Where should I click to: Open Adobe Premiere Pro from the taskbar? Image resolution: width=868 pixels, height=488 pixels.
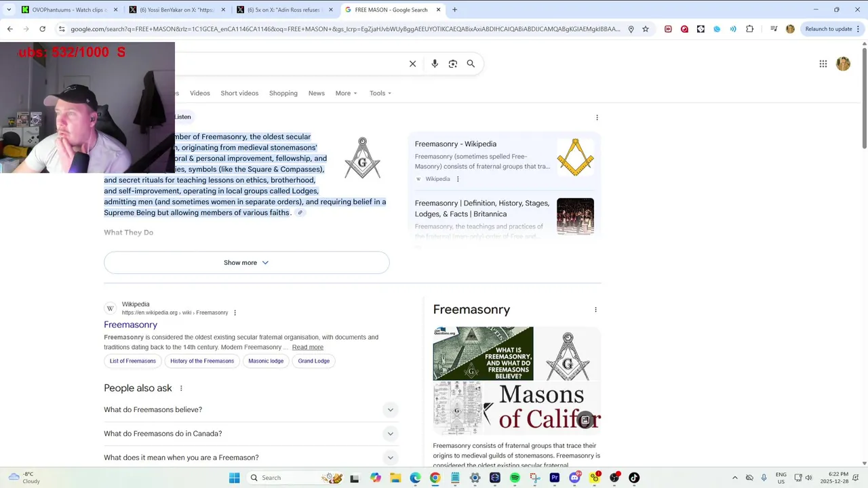click(x=555, y=478)
